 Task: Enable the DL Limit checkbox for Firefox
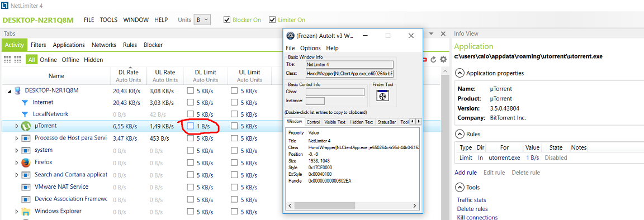pos(190,163)
